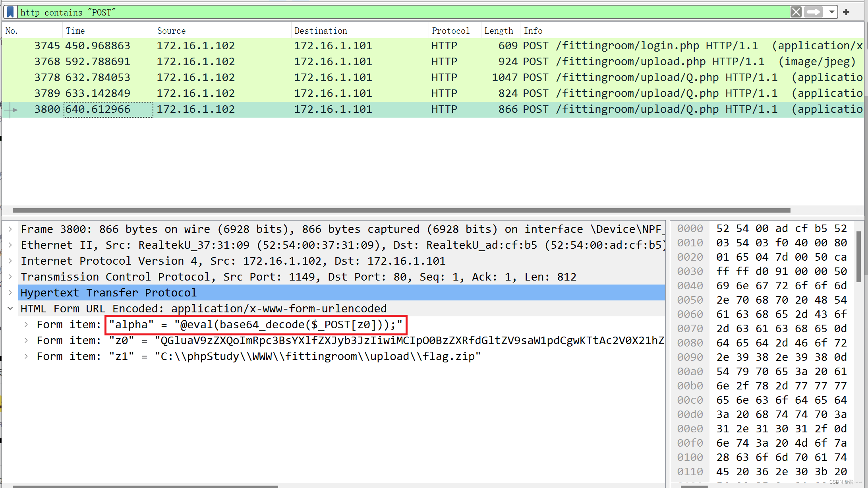
Task: Expand Internet Protocol Version 4 row
Action: (10, 261)
